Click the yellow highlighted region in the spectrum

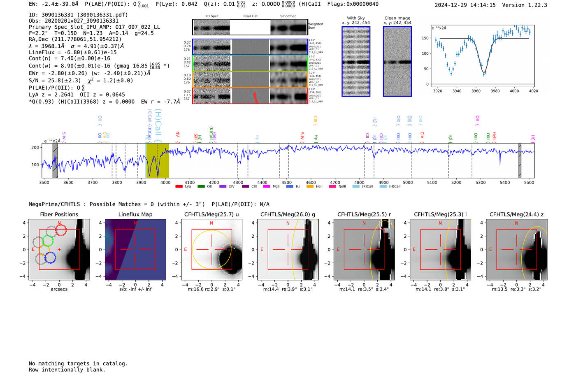[158, 160]
